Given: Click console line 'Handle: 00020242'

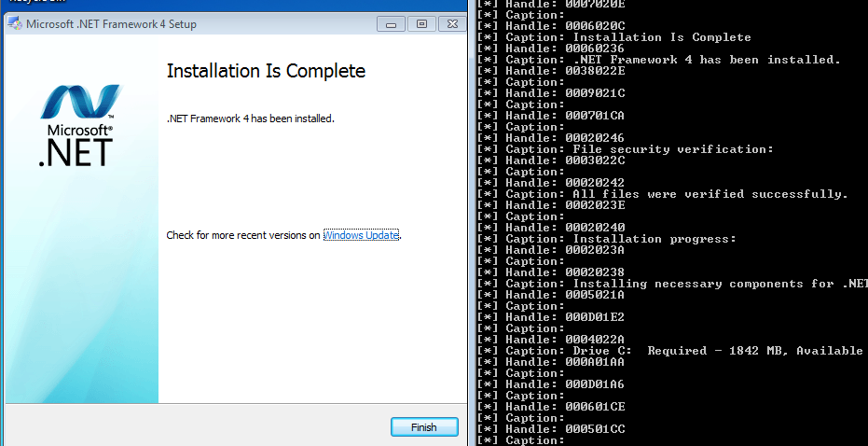Looking at the screenshot, I should click(551, 183).
